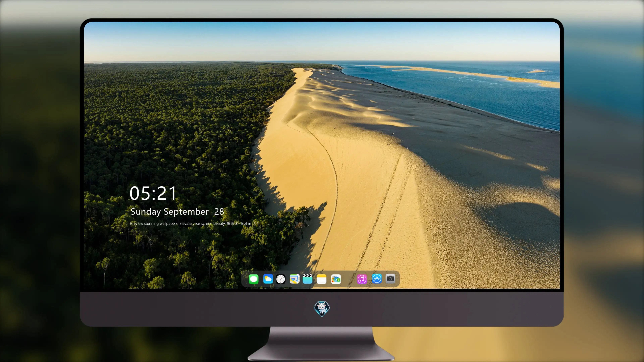Open the photo collage app in the dock
The height and width of the screenshot is (362, 644).
(336, 279)
